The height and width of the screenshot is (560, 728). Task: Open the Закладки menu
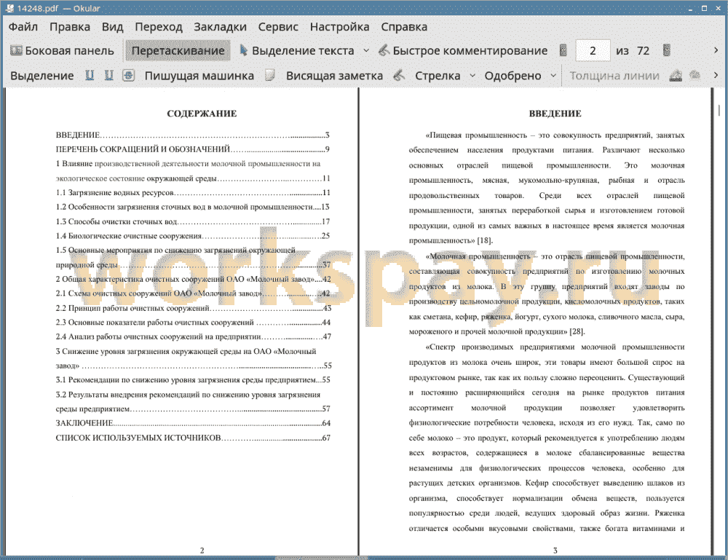point(220,27)
